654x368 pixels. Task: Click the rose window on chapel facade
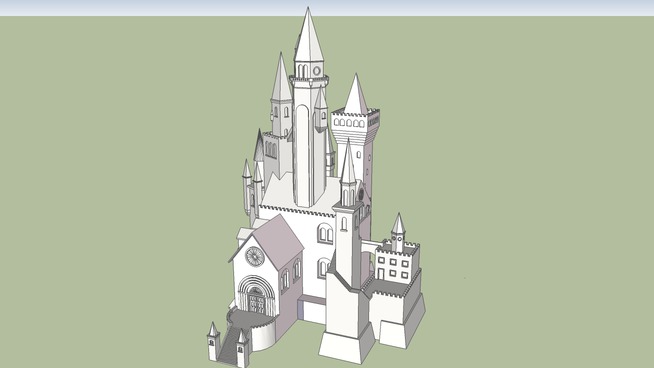click(255, 257)
